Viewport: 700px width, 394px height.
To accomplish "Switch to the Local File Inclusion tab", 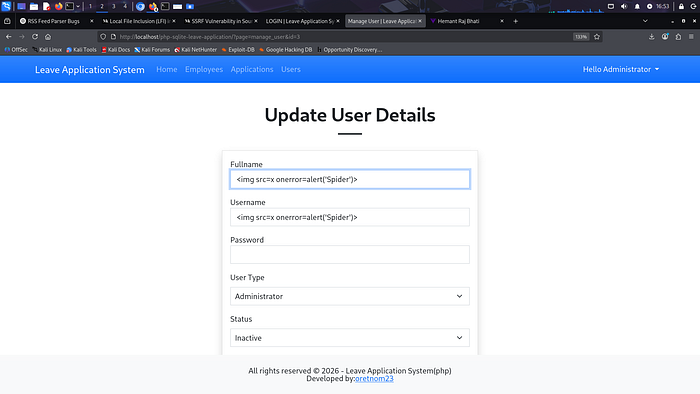I will (x=138, y=21).
